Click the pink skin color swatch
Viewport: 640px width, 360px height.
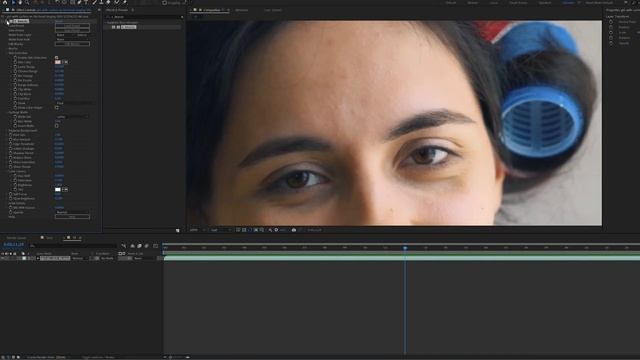pyautogui.click(x=58, y=62)
